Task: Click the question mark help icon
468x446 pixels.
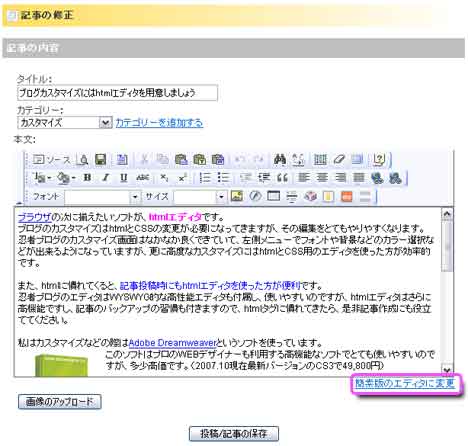Action: click(379, 160)
